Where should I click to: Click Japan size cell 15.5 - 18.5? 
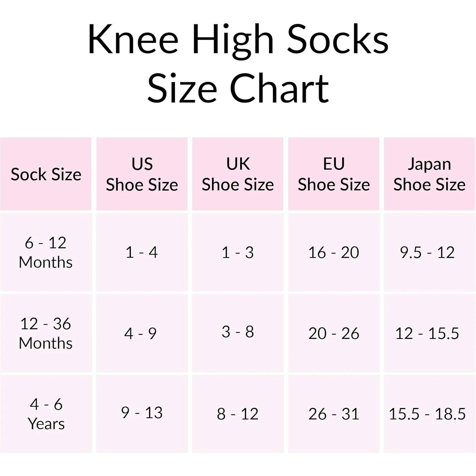click(427, 414)
